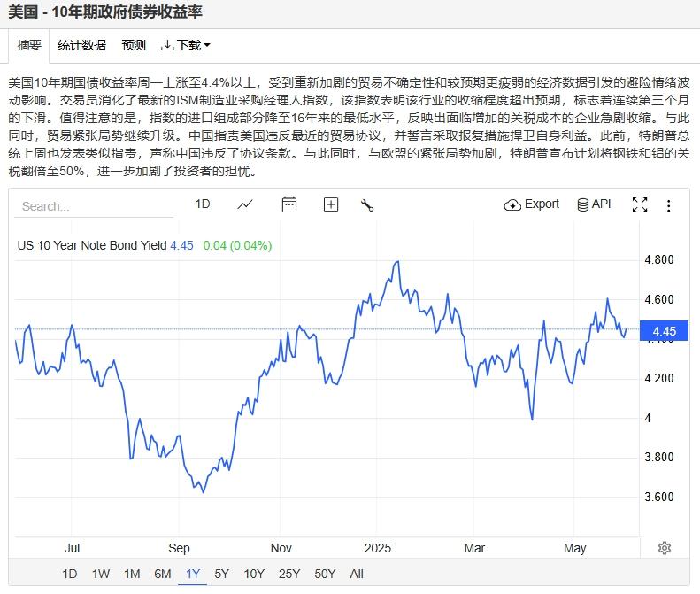Select the 50Y time range
The image size is (700, 594).
(x=325, y=574)
